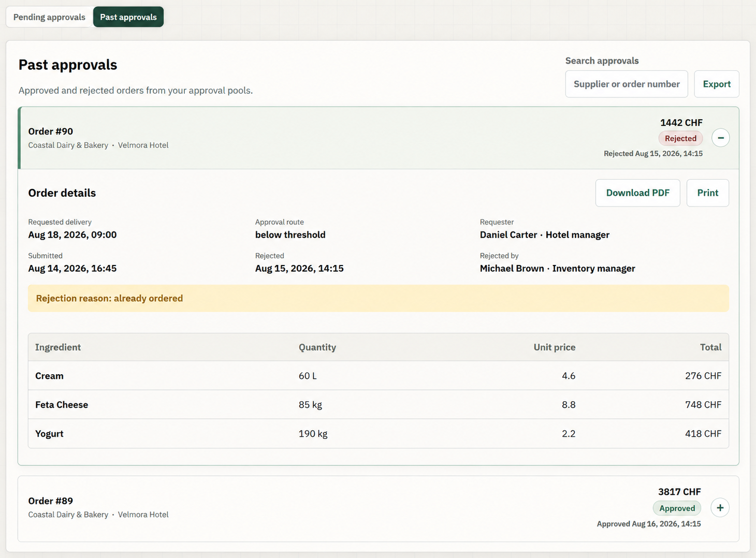Click the Rejection reason: already ordered banner
The height and width of the screenshot is (558, 756).
(x=379, y=298)
